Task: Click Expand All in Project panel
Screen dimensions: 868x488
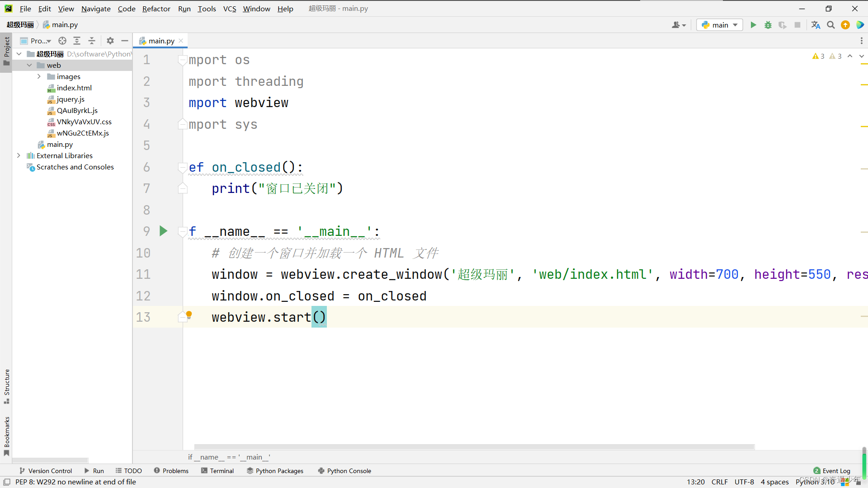Action: click(77, 41)
